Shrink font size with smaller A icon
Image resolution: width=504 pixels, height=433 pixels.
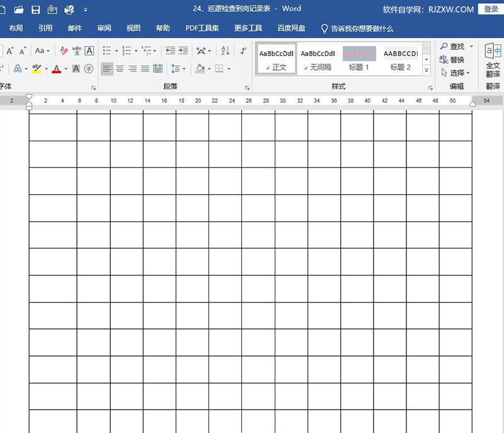click(x=23, y=51)
